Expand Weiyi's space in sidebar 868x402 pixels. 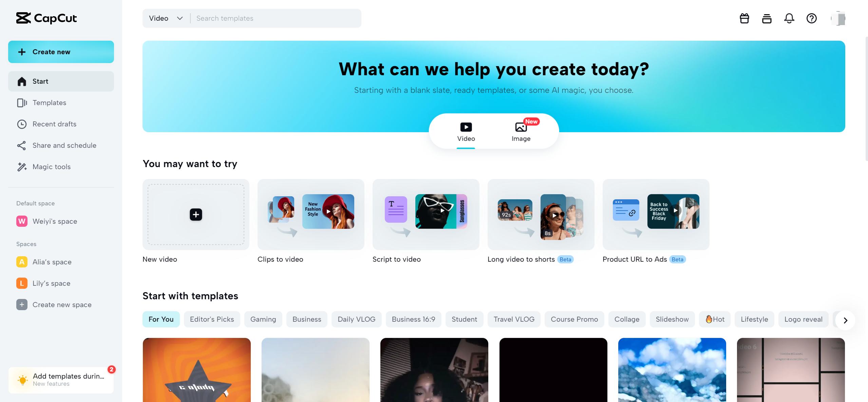click(x=55, y=221)
